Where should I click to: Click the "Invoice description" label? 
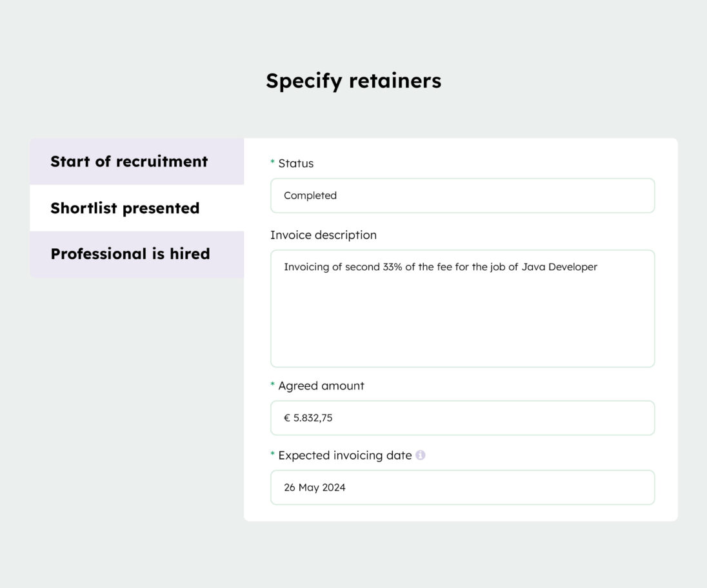point(324,235)
